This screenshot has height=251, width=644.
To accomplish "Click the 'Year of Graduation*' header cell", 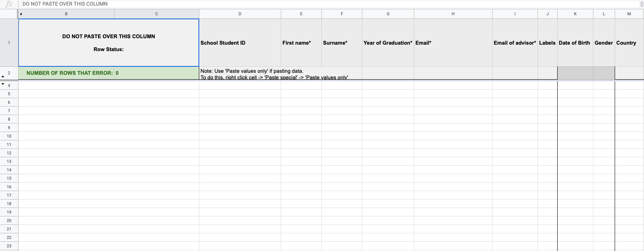I will tap(388, 43).
